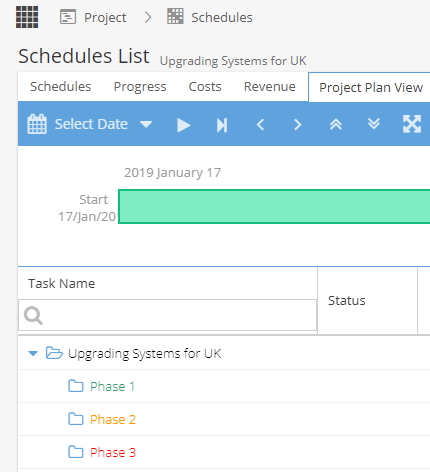Viewport: 430px width, 472px height.
Task: Open the Revenue tab
Action: coord(270,87)
